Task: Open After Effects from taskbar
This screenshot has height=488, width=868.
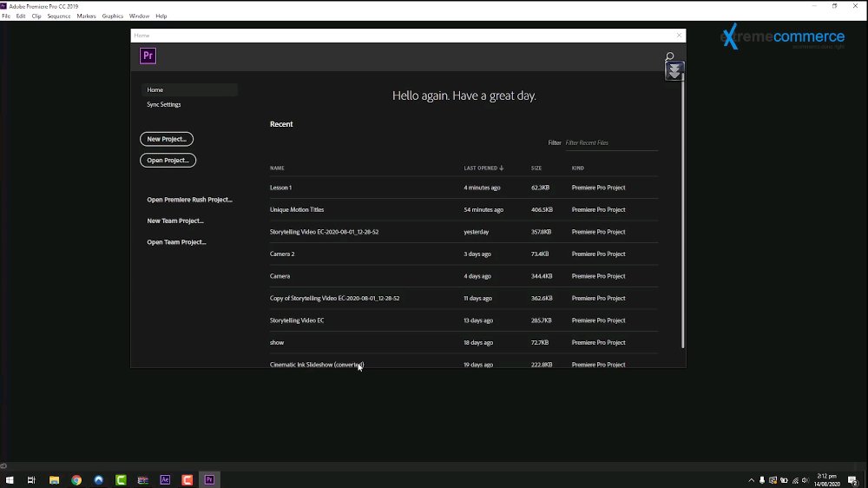Action: point(165,480)
